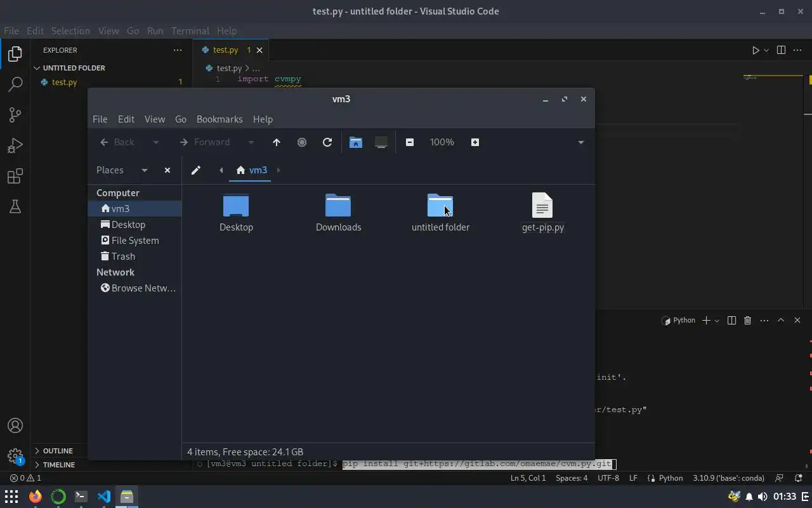Select get-pip.py file icon
812x508 pixels.
(x=542, y=205)
